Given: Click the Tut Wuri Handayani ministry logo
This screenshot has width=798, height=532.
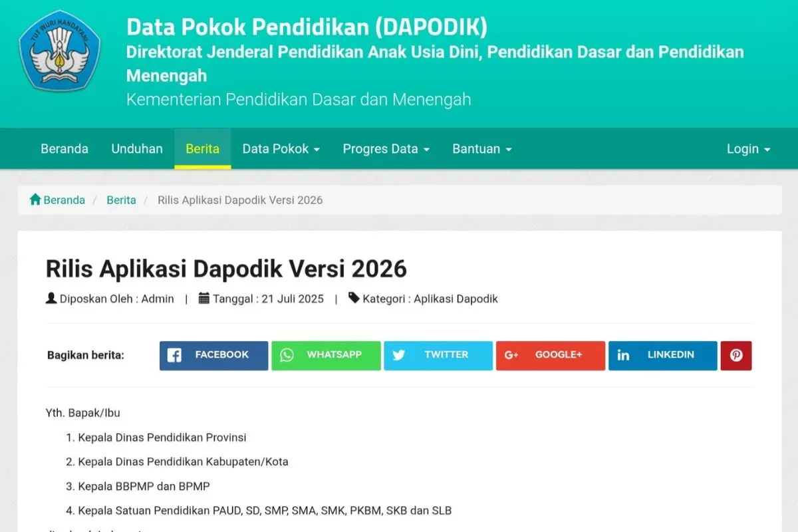Looking at the screenshot, I should point(59,51).
